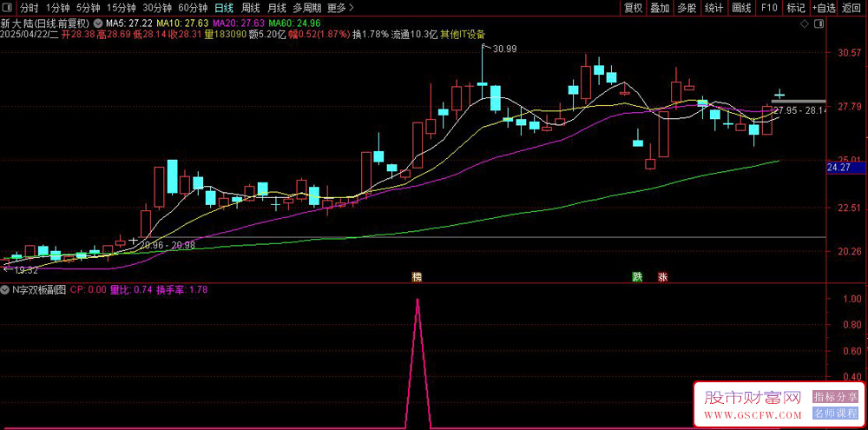Click the pink signal spike peak

pos(418,300)
